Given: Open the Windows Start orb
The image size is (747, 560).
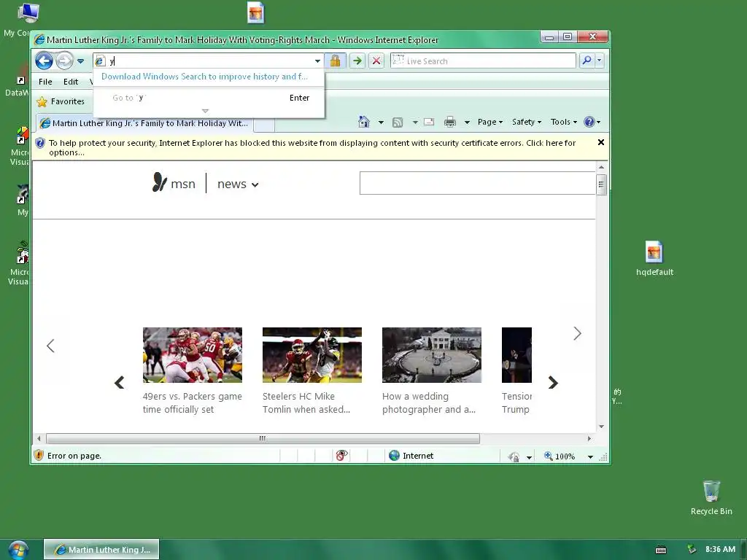Looking at the screenshot, I should click(x=18, y=550).
